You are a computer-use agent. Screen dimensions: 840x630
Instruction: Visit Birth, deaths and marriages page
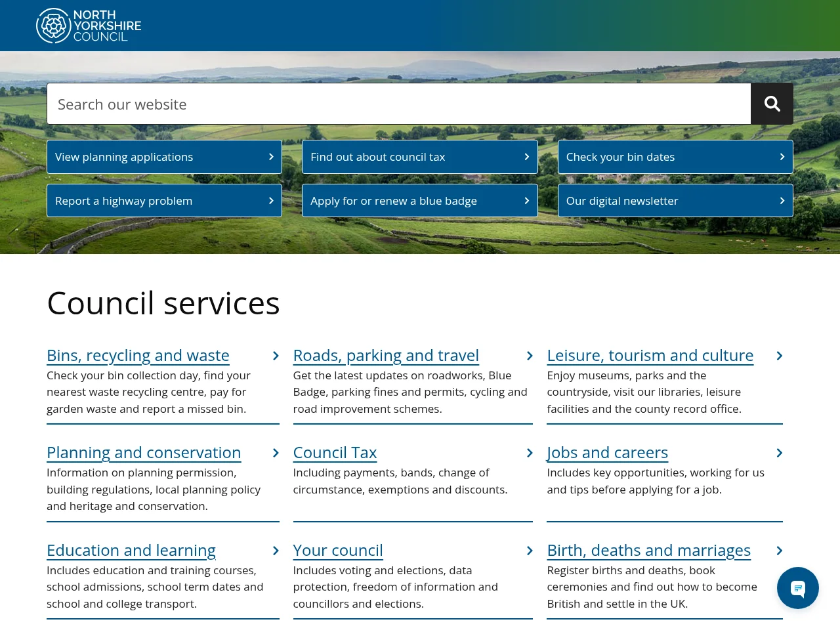[649, 551]
